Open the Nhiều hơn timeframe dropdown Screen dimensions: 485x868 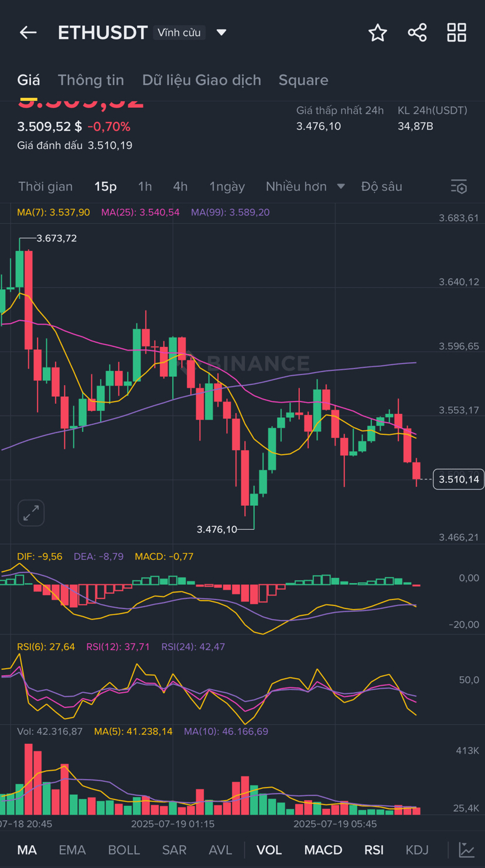[x=305, y=186]
